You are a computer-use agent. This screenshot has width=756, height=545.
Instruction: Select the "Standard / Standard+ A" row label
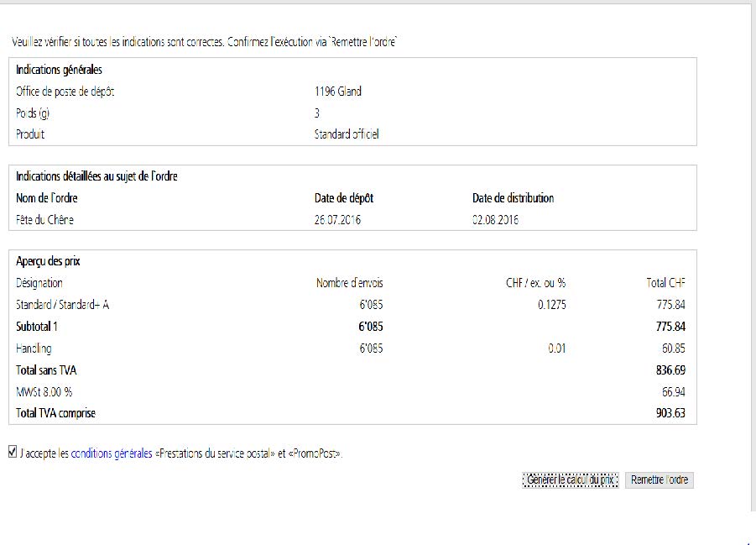62,305
